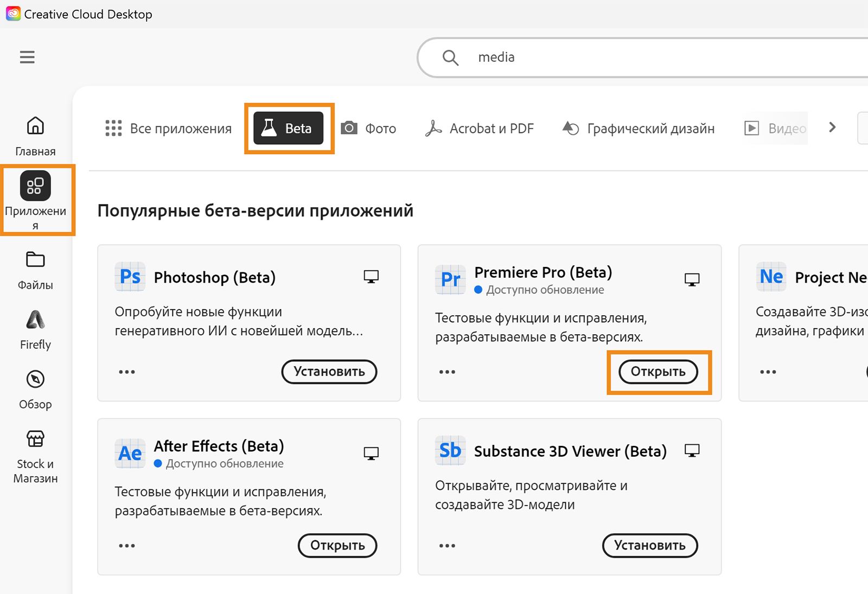Click the search magnifier icon
Viewport: 868px width, 594px height.
tap(450, 58)
